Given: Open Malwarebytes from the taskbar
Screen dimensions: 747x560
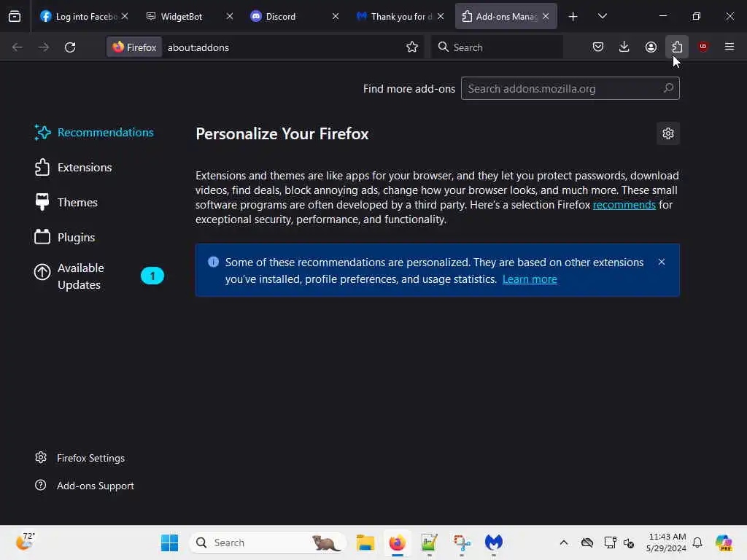Looking at the screenshot, I should [494, 542].
